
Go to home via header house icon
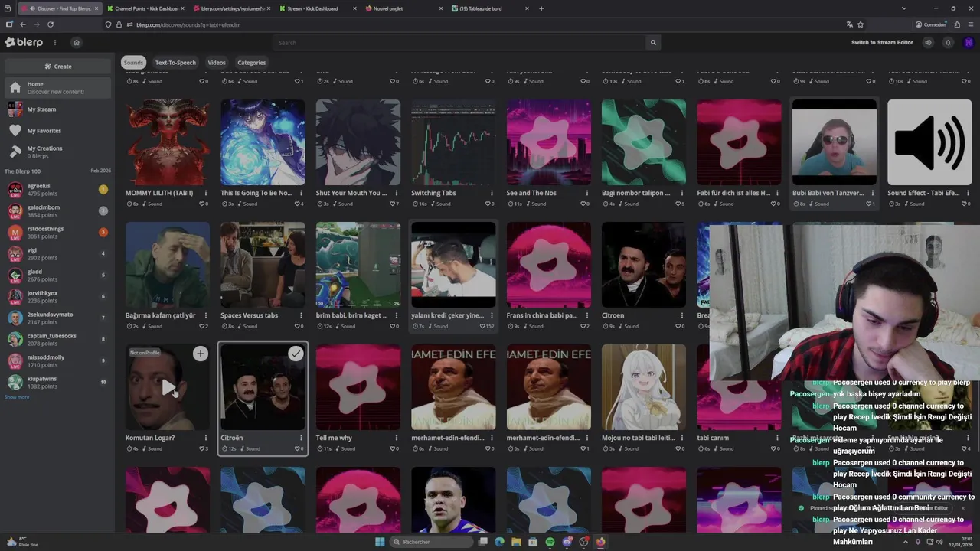(x=76, y=42)
